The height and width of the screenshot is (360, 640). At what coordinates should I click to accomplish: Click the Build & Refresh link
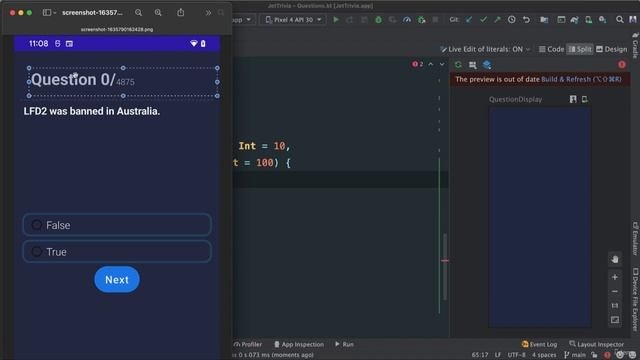(x=581, y=79)
